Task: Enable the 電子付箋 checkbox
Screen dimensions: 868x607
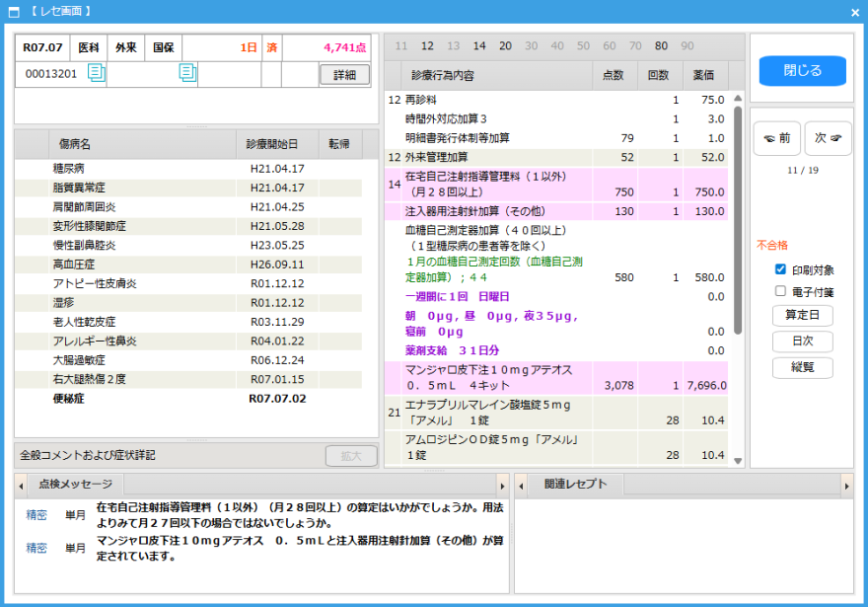Action: pyautogui.click(x=781, y=292)
